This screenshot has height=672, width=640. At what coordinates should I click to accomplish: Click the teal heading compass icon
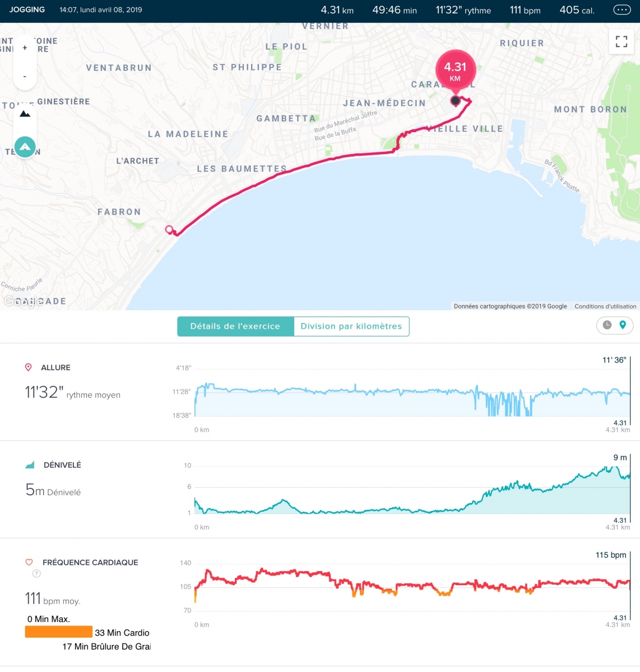coord(25,147)
